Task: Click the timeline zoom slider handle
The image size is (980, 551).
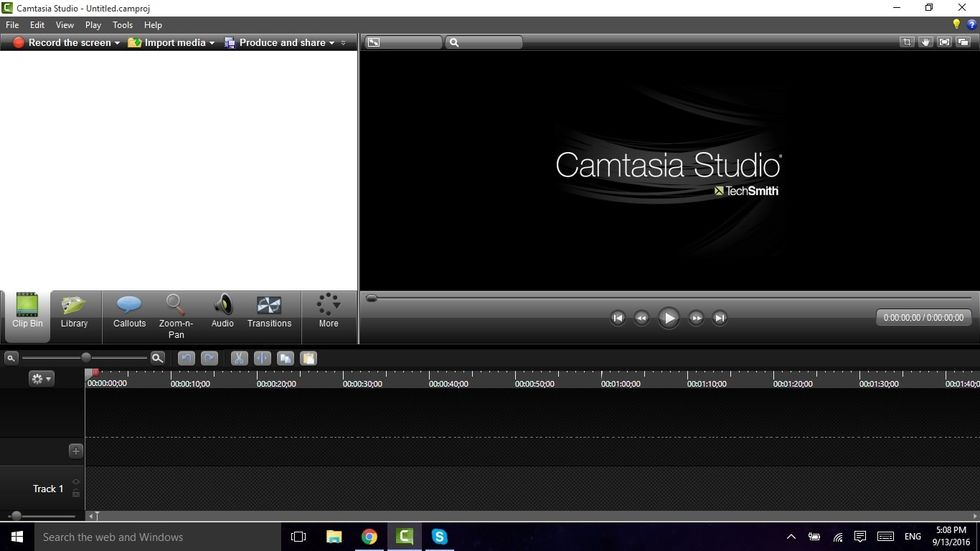Action: tap(86, 358)
